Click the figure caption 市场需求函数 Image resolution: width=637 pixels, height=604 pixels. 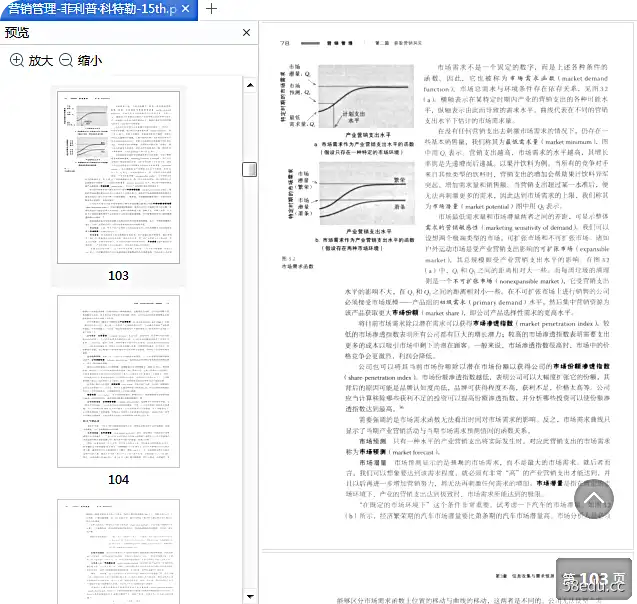(x=298, y=266)
